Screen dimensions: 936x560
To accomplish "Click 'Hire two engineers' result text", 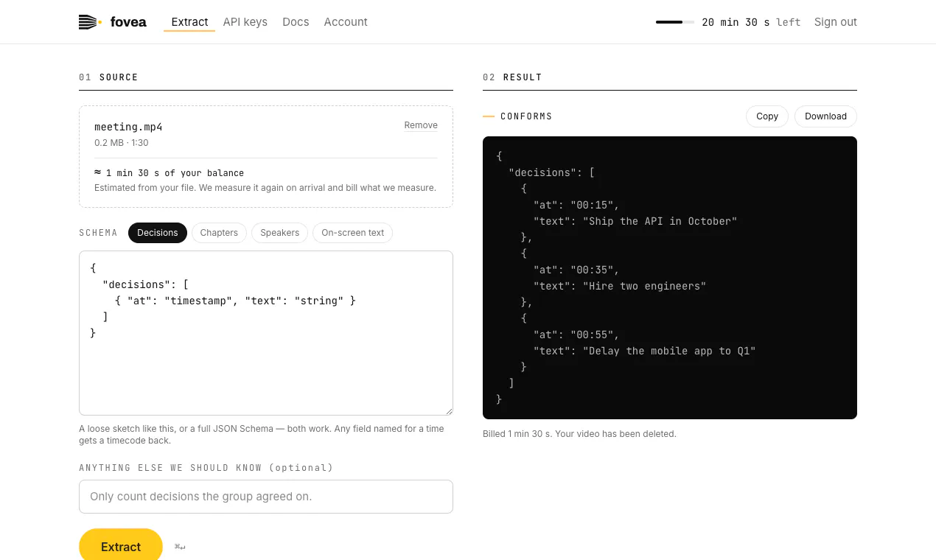I will (644, 286).
